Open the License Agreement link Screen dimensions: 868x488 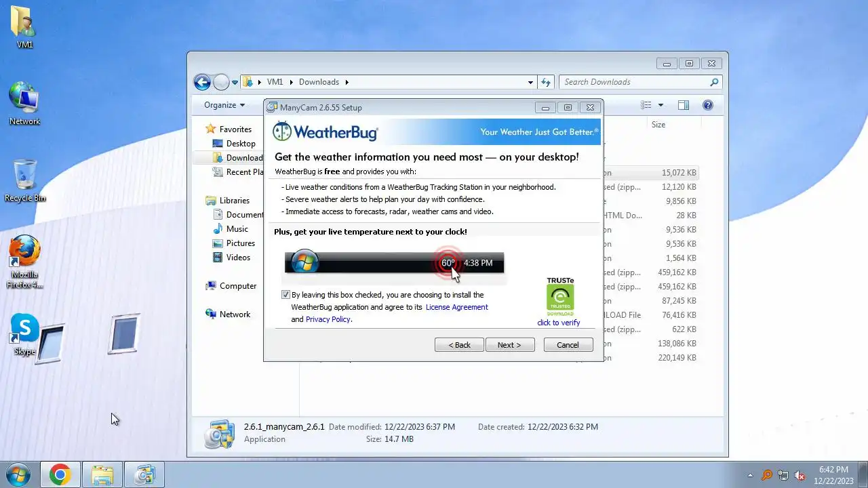click(x=457, y=307)
